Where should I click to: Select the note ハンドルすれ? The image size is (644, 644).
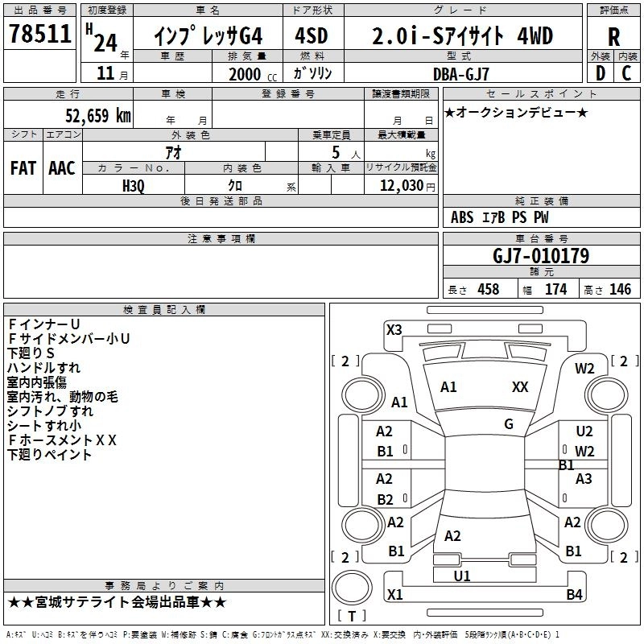point(44,367)
